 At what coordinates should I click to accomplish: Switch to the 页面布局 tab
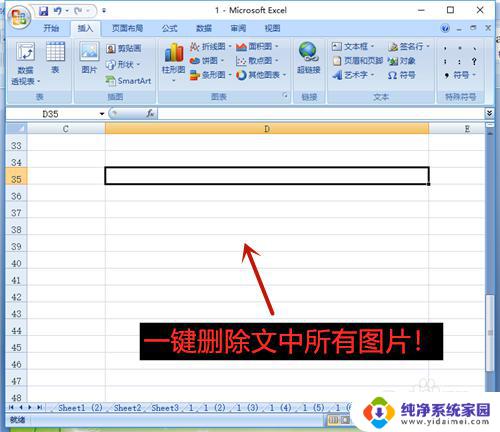coord(127,28)
